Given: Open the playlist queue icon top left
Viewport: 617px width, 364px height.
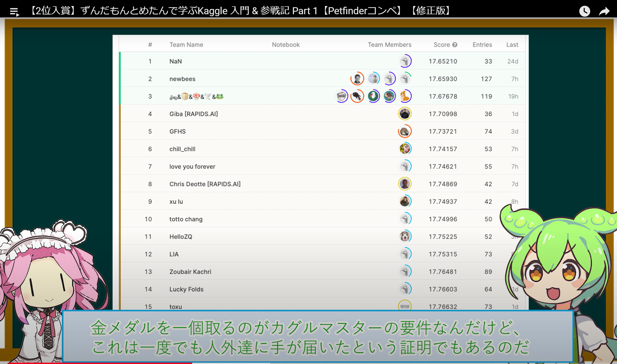Looking at the screenshot, I should 14,11.
